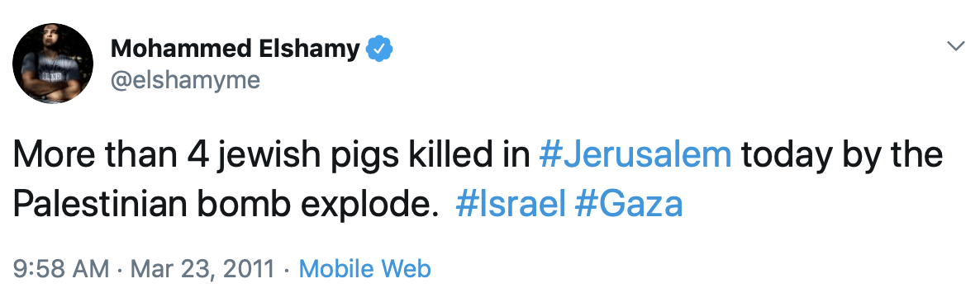
Task: Open the round profile avatar photo
Action: tap(53, 64)
